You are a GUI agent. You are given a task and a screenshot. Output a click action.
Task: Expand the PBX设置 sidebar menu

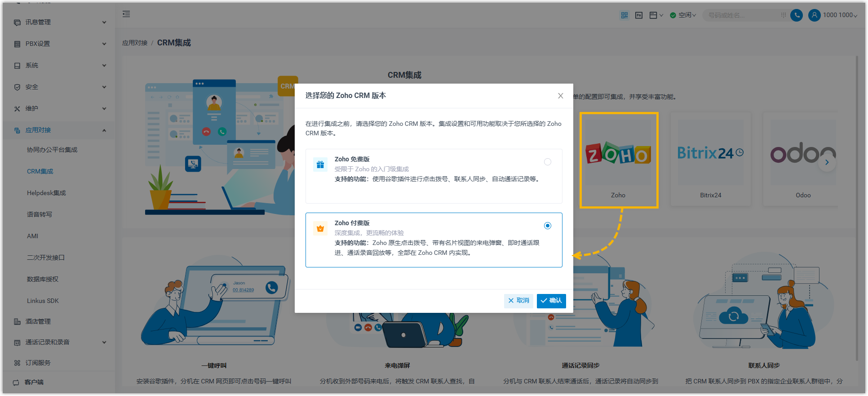[60, 44]
